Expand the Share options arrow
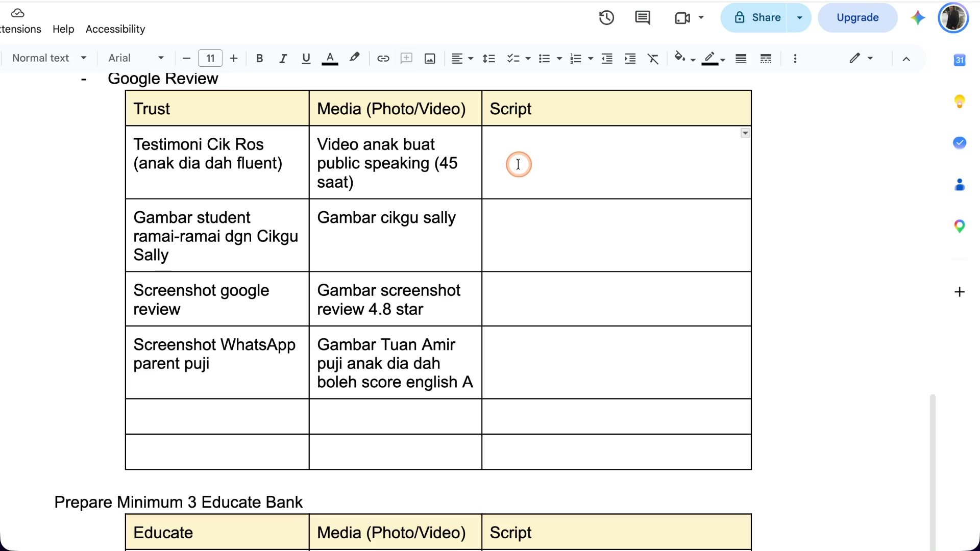The image size is (980, 551). [799, 18]
